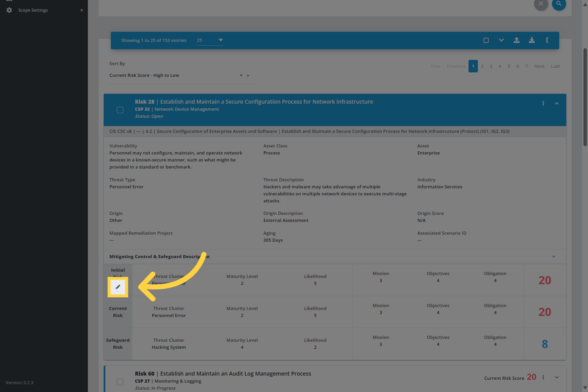Click 'CSP 32 | Network Device Management' text
This screenshot has height=392, width=588.
177,109
